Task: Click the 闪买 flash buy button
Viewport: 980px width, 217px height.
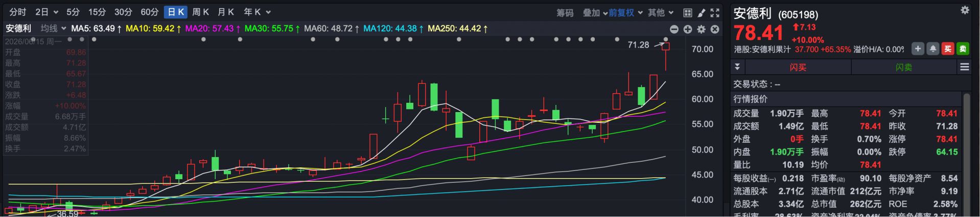Action: coord(798,67)
